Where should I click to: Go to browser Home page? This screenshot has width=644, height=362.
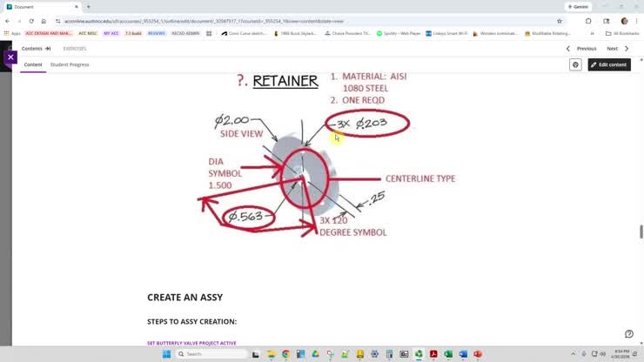[44, 21]
